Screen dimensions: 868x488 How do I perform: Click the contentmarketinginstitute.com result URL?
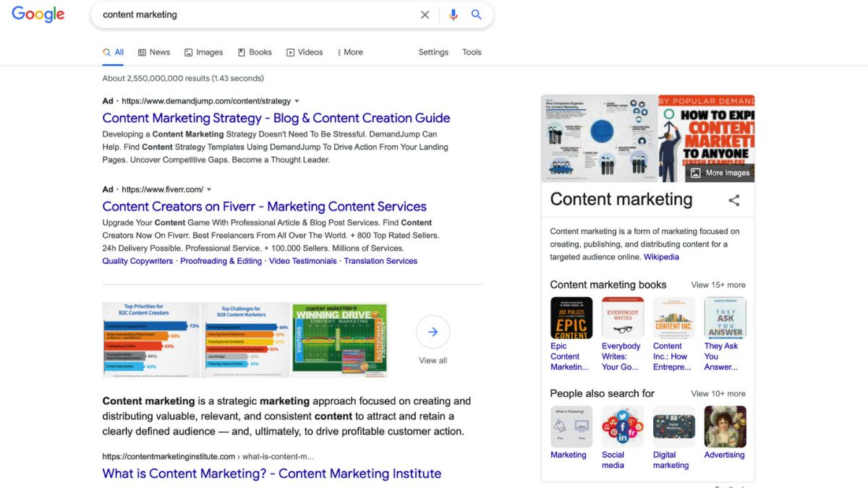[x=208, y=456]
